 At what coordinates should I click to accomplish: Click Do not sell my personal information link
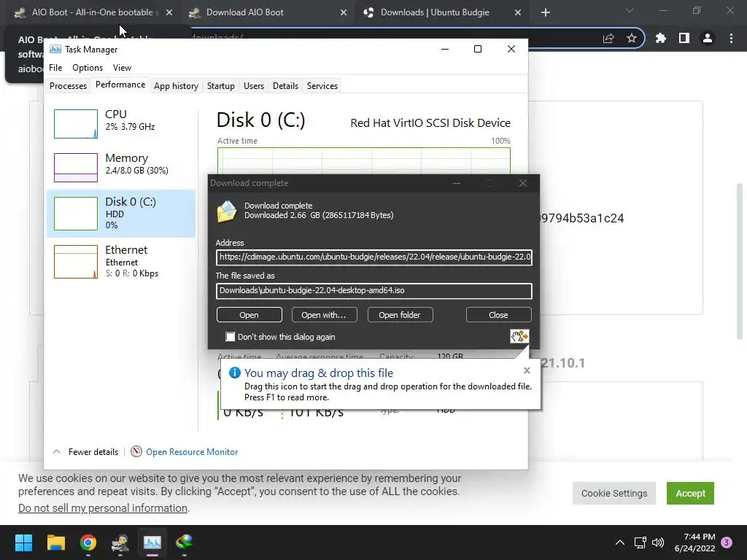pos(103,508)
